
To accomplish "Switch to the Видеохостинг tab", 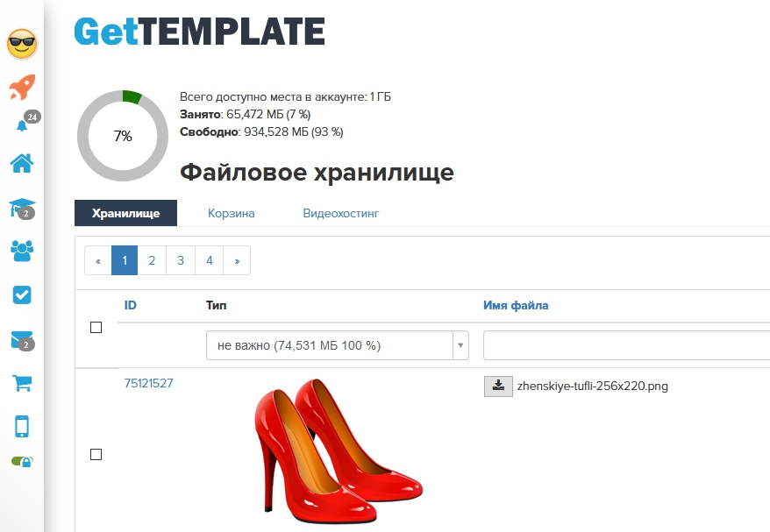I will click(341, 214).
